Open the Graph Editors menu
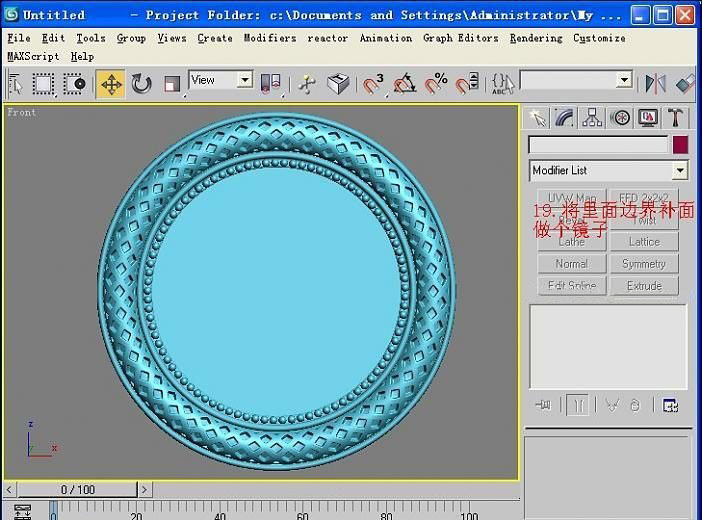The width and height of the screenshot is (702, 520). pyautogui.click(x=460, y=38)
